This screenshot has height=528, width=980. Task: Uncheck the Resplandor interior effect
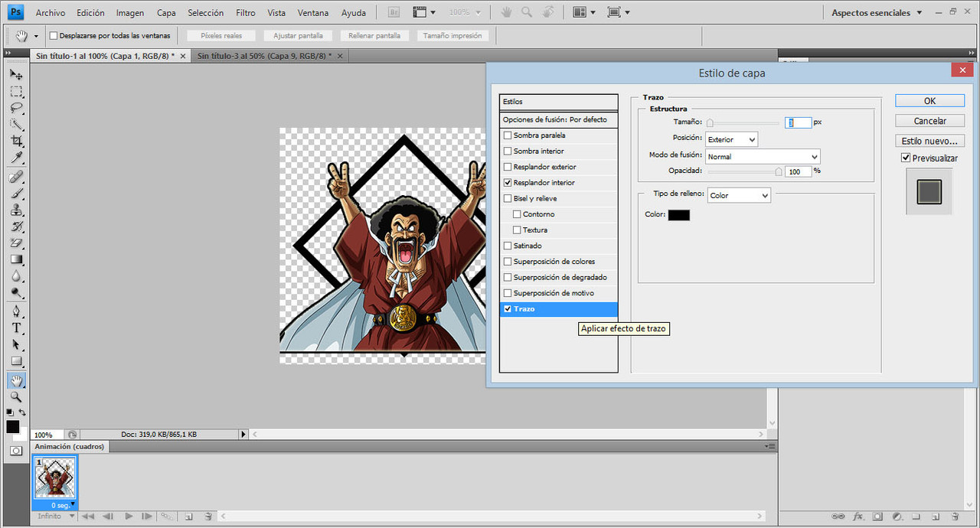tap(508, 183)
